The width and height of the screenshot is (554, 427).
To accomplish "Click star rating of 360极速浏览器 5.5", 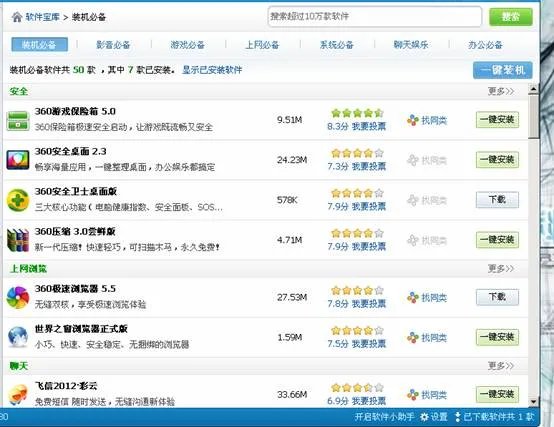I will pyautogui.click(x=357, y=290).
